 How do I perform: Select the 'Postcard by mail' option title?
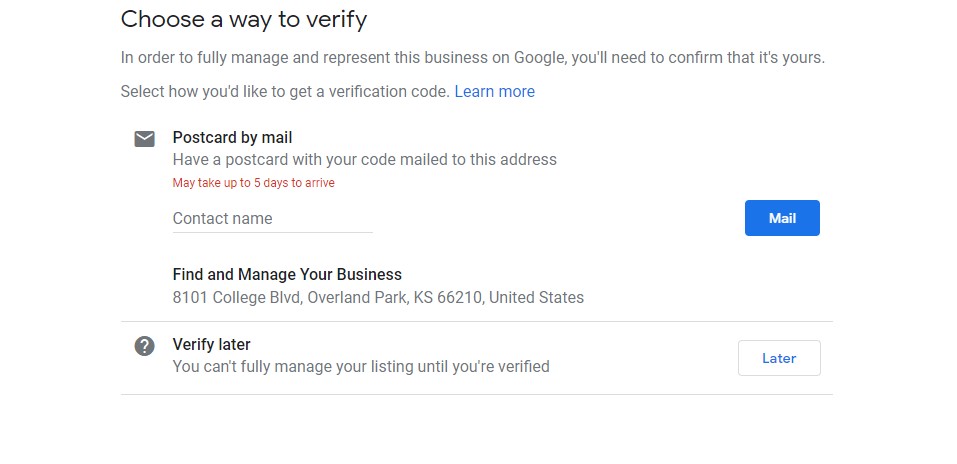(x=233, y=137)
